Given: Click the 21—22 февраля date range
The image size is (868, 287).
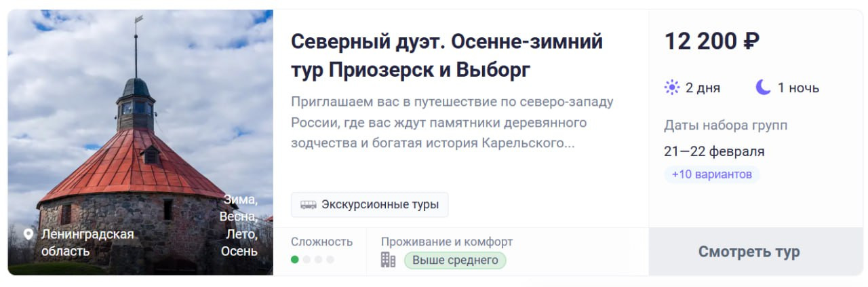Looking at the screenshot, I should click(714, 151).
